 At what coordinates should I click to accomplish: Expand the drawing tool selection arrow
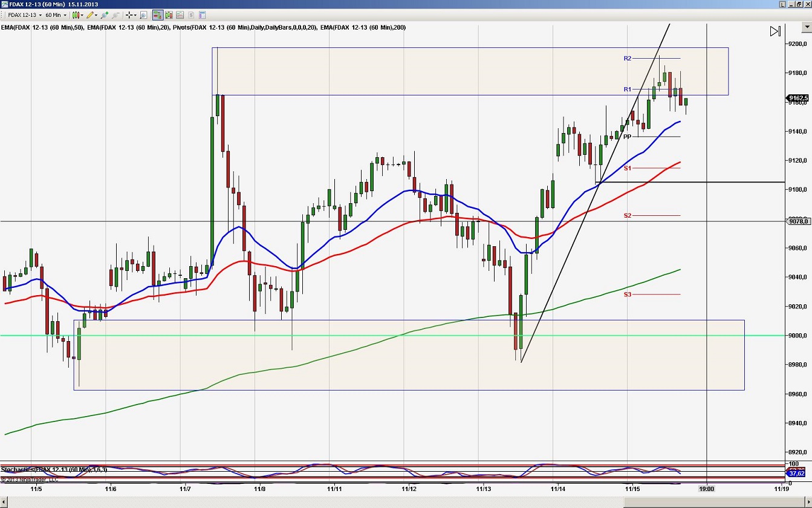pyautogui.click(x=96, y=15)
